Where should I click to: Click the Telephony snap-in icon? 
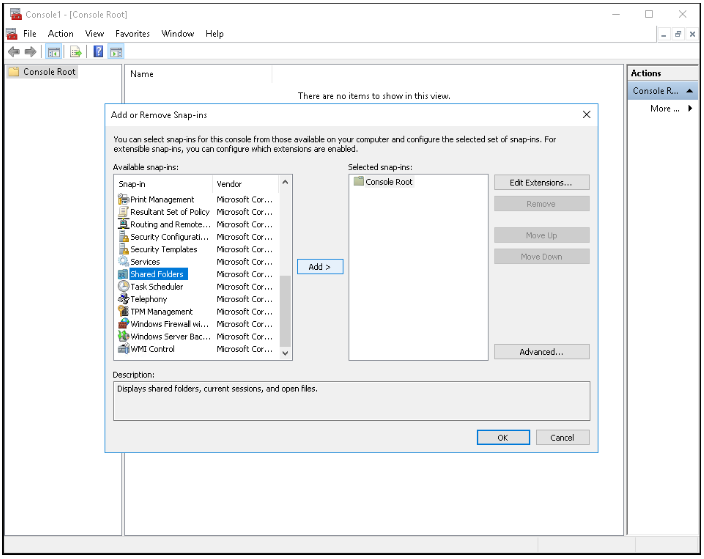point(123,299)
